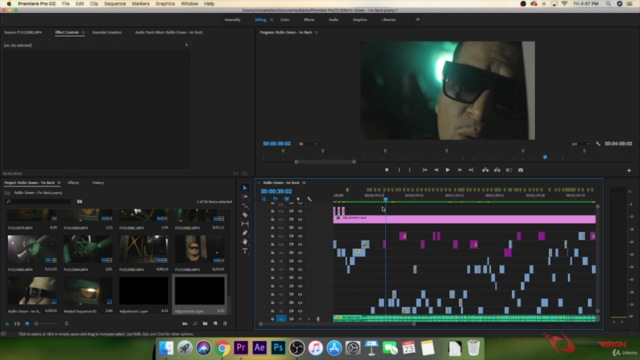Step back one frame

tap(436, 170)
